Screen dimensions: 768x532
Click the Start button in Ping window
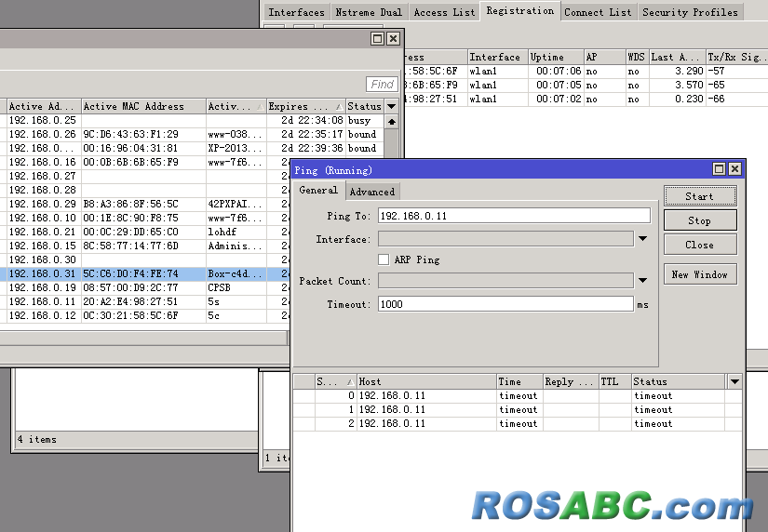coord(700,196)
